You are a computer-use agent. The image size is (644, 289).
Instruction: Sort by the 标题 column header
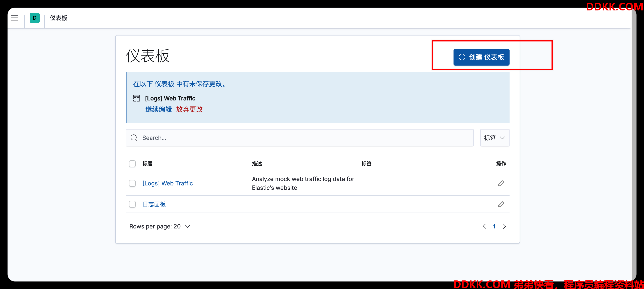(x=147, y=164)
